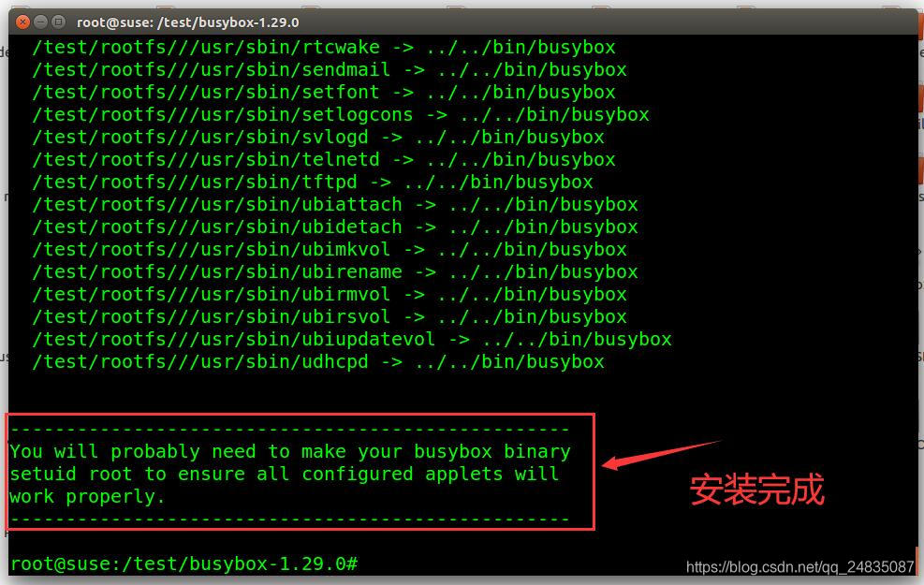Select the ubimkvol symlink line
924x585 pixels.
tap(330, 249)
